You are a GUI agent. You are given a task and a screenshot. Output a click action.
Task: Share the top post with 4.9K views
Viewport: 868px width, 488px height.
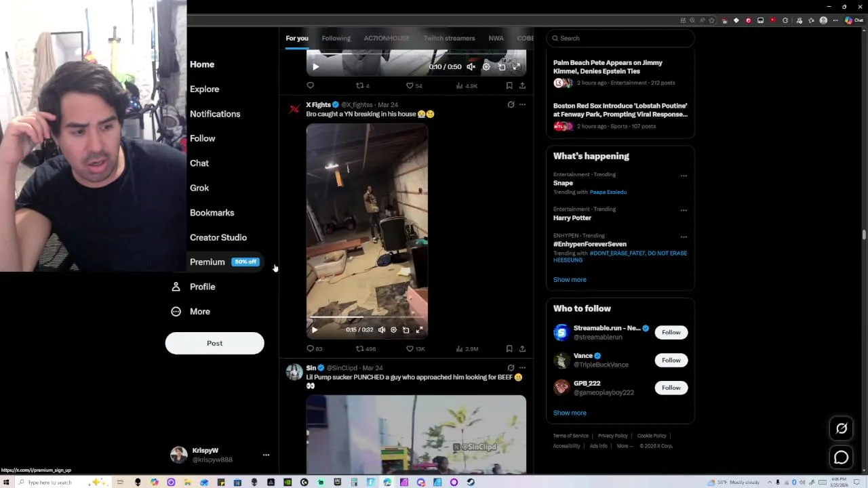(522, 85)
